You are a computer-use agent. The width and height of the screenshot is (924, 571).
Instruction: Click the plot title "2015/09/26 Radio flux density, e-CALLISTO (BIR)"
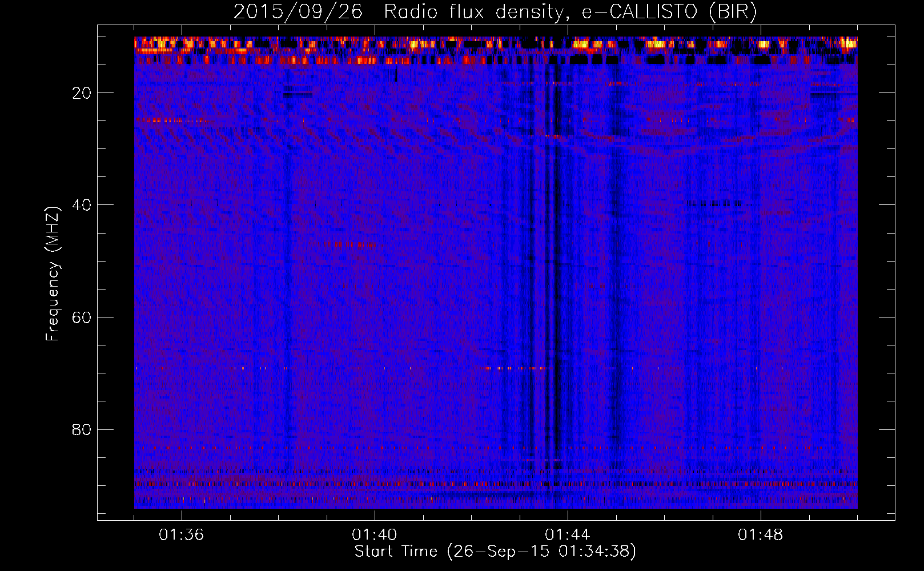point(495,12)
